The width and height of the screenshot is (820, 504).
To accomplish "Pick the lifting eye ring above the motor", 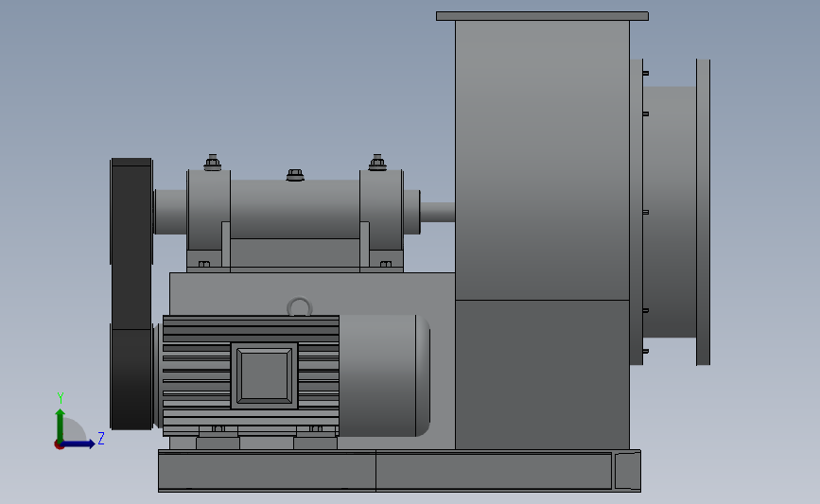I will click(300, 307).
